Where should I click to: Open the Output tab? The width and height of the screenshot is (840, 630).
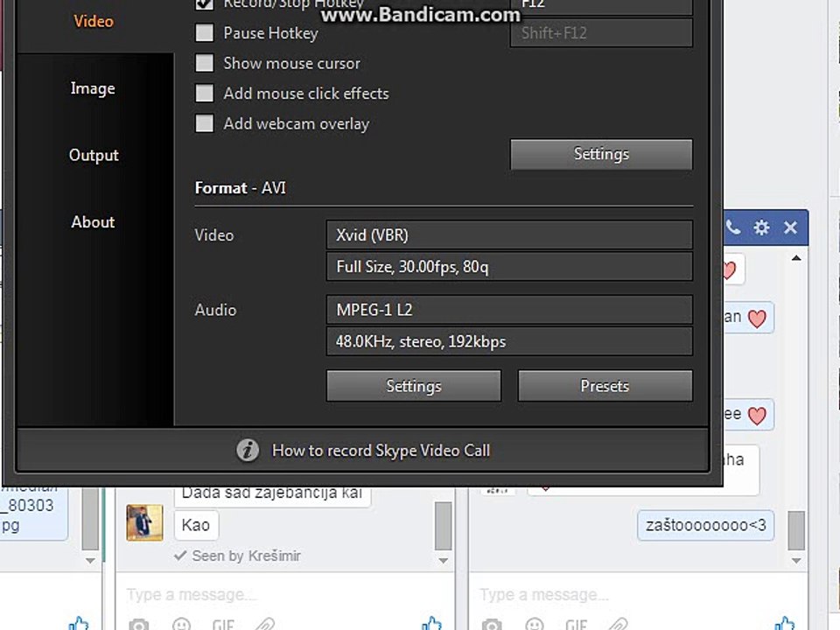point(94,155)
